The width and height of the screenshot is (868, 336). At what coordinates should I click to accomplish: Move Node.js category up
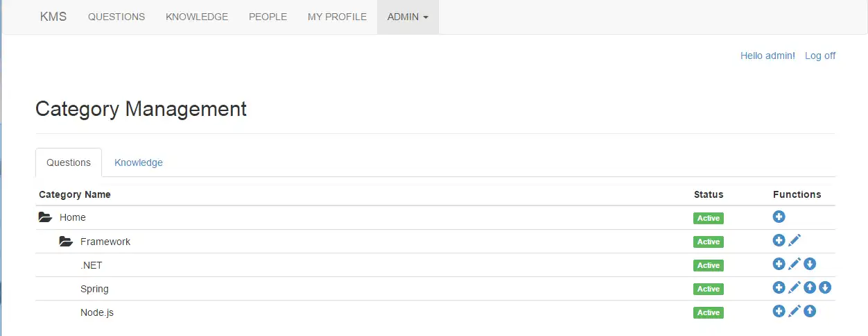(810, 311)
